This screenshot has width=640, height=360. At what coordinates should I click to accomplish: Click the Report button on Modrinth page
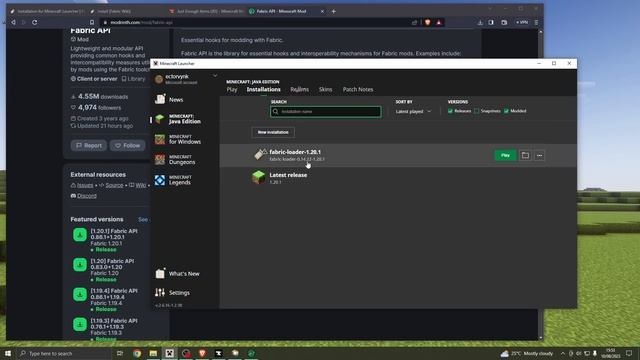pyautogui.click(x=89, y=145)
